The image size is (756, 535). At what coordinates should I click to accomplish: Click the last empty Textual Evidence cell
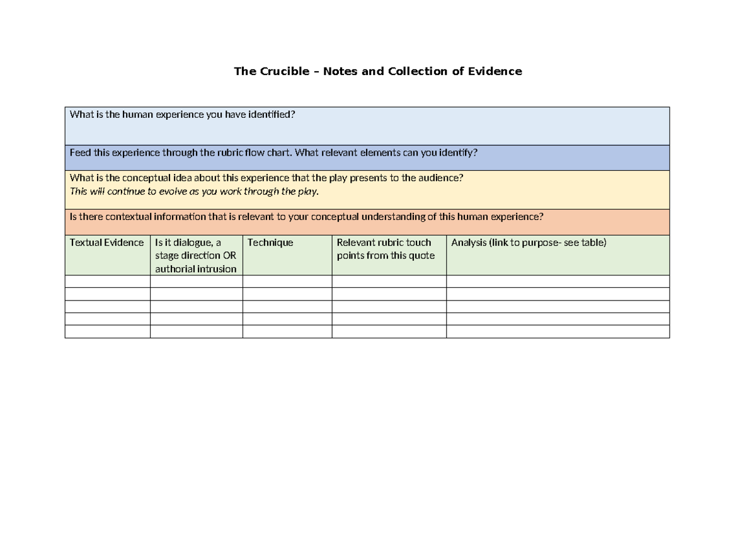pos(107,333)
